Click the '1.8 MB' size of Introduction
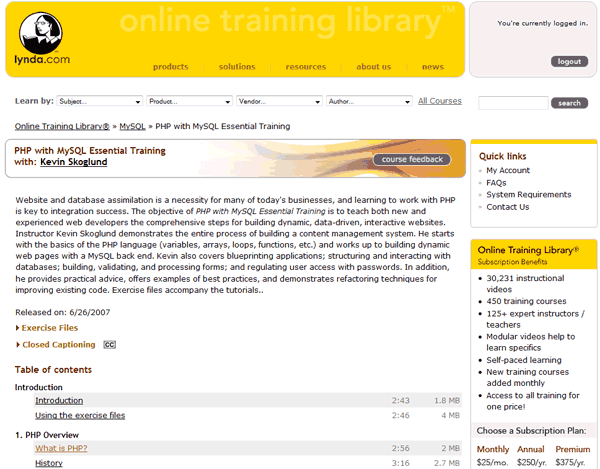 point(447,401)
